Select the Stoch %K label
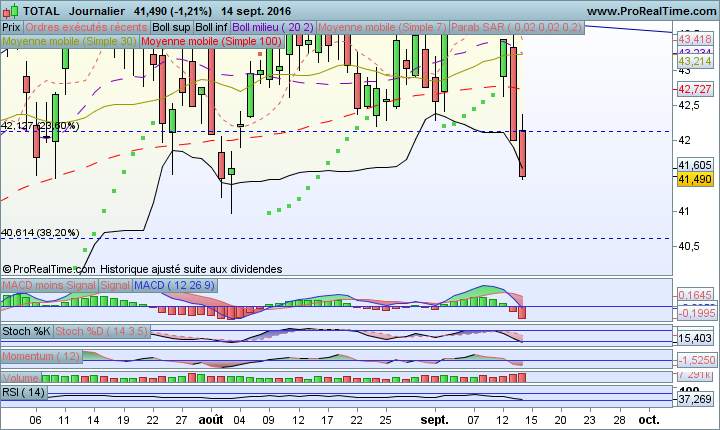Screen dimensions: 720x430 coord(27,331)
